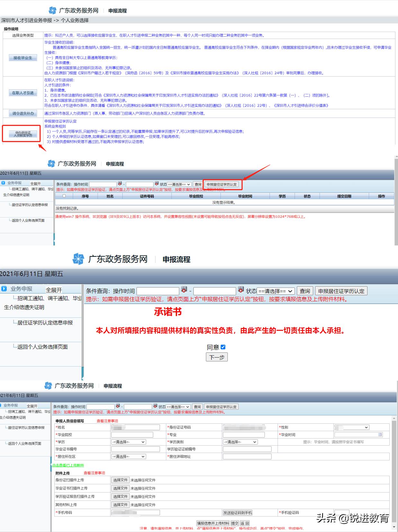Click the scrollbar down arrow on the applicant form
This screenshot has width=398, height=532.
pyautogui.click(x=394, y=527)
